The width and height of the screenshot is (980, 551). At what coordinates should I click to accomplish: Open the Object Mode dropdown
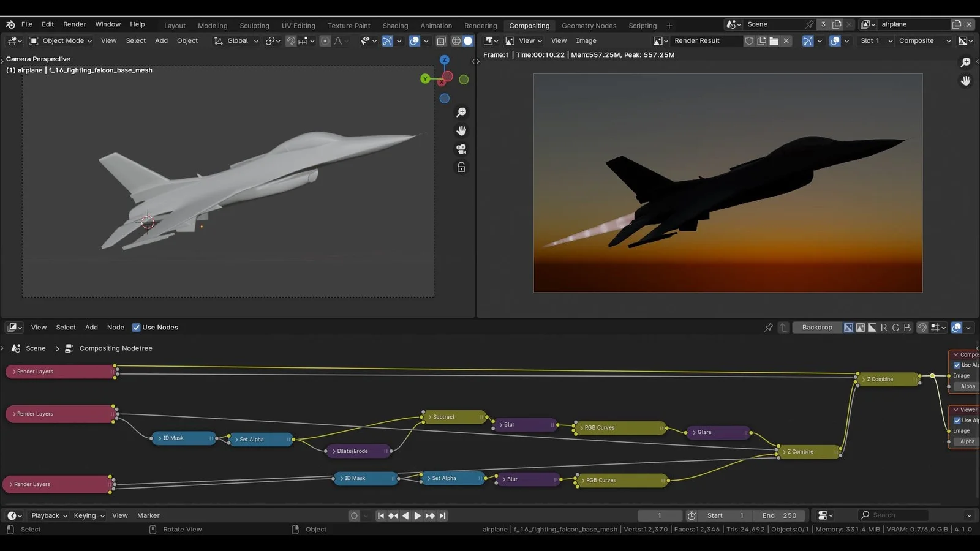tap(61, 41)
